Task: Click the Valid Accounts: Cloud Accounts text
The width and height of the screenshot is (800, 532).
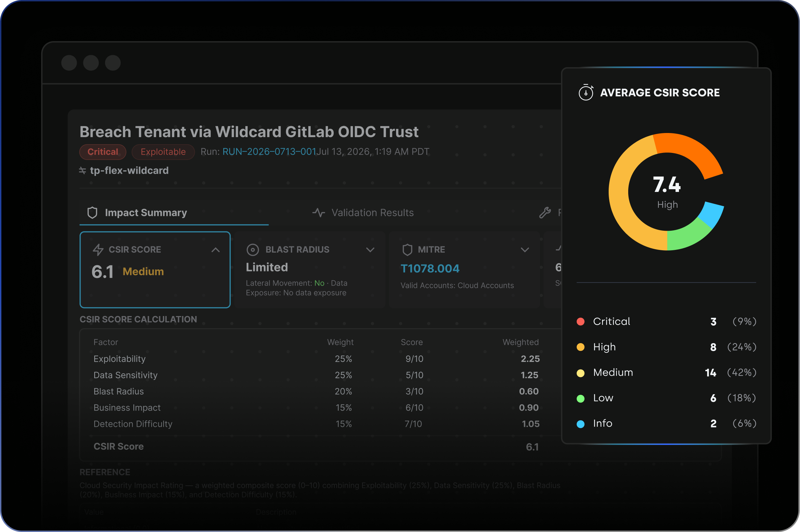Action: coord(457,286)
